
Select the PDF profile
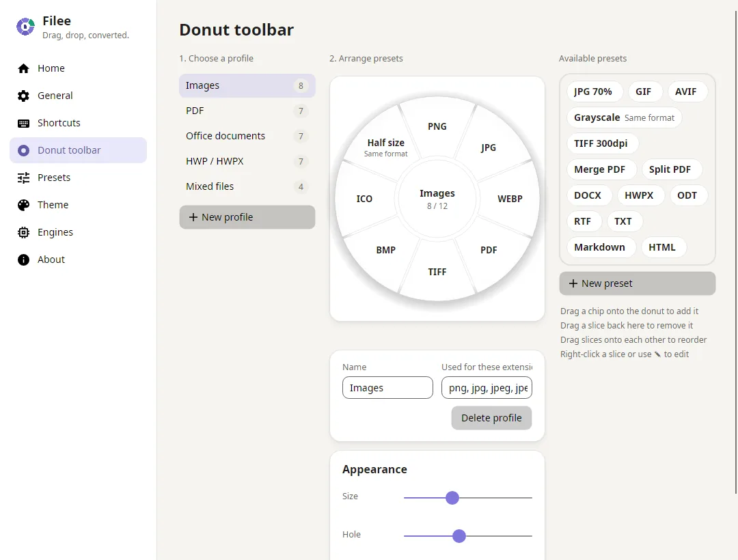point(247,111)
